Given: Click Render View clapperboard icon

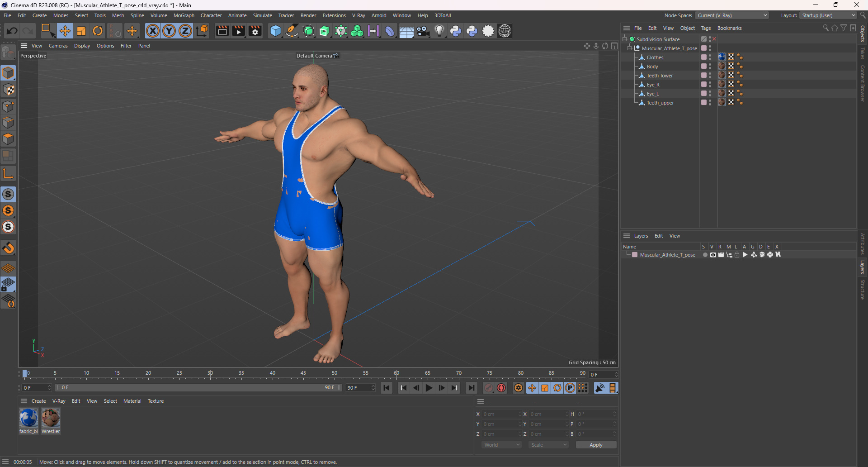Looking at the screenshot, I should pyautogui.click(x=222, y=31).
